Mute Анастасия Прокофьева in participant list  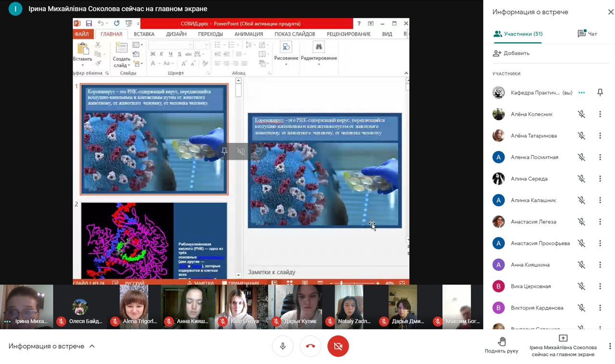[x=581, y=243]
